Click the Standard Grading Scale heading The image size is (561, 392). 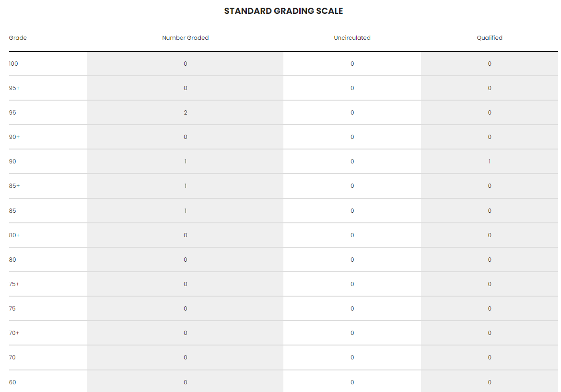tap(283, 11)
